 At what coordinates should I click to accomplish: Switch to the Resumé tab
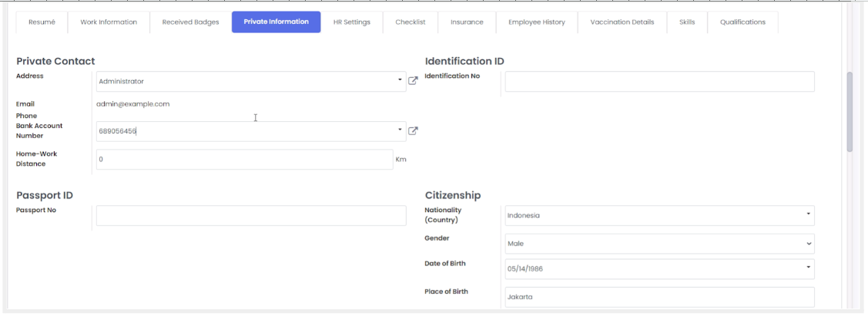point(42,22)
